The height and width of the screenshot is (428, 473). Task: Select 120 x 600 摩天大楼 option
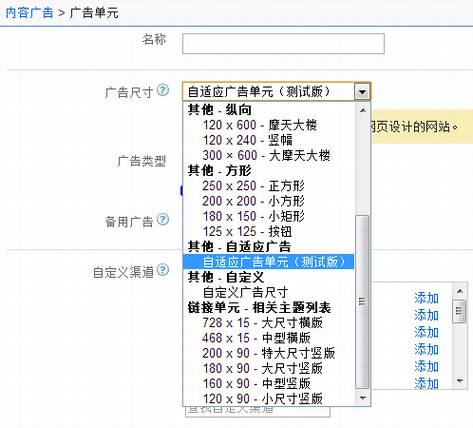pos(260,125)
